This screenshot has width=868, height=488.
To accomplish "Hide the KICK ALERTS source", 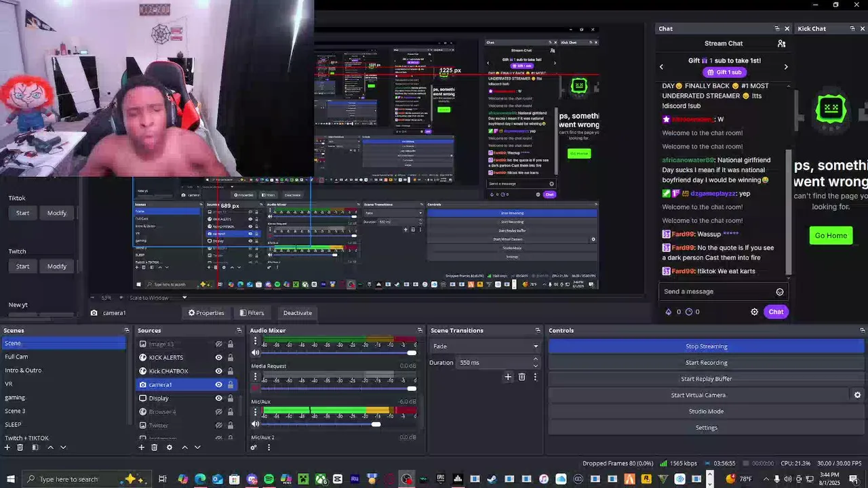I will tap(218, 357).
